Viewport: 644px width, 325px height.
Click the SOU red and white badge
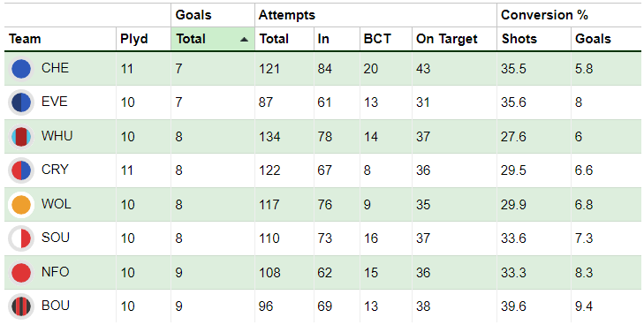21,238
